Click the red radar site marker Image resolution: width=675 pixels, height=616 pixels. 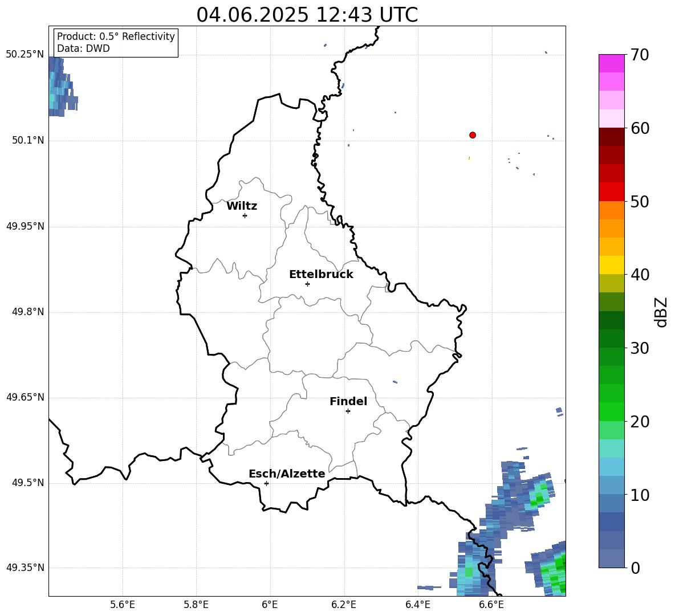pos(473,135)
